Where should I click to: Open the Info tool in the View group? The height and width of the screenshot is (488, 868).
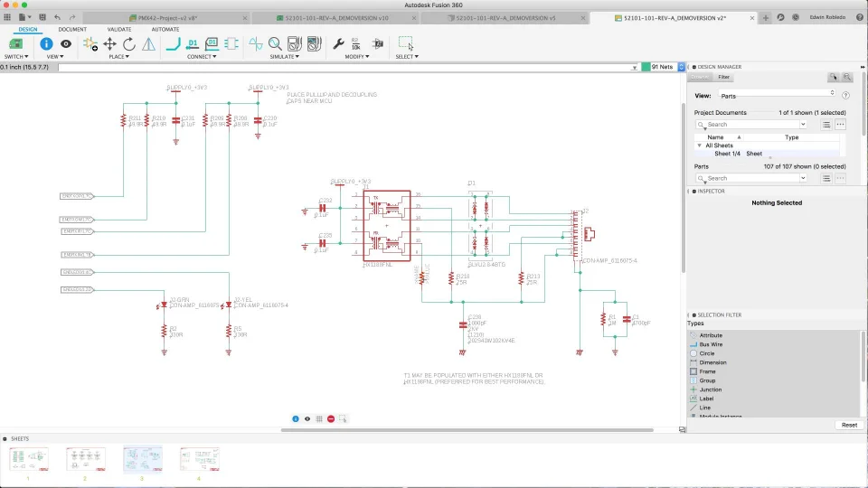tap(46, 43)
